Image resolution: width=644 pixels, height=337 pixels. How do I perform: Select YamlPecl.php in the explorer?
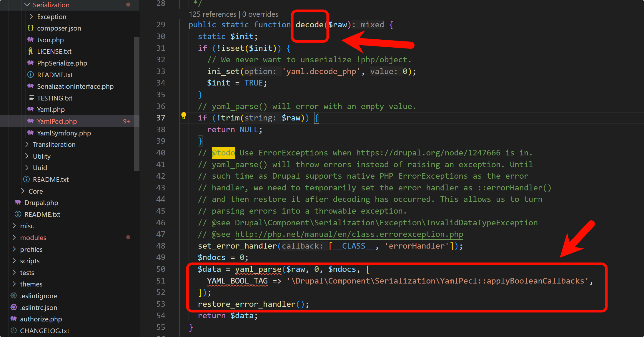point(57,121)
